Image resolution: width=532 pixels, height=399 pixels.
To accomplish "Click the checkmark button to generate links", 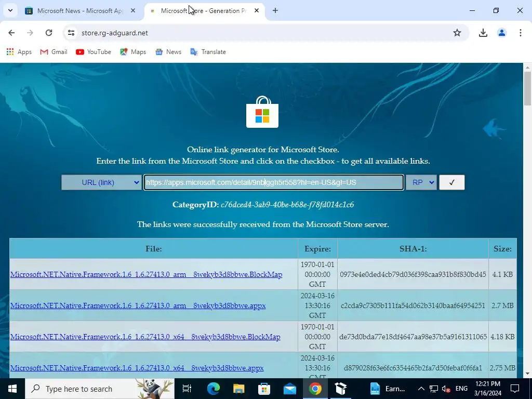I will coord(451,182).
